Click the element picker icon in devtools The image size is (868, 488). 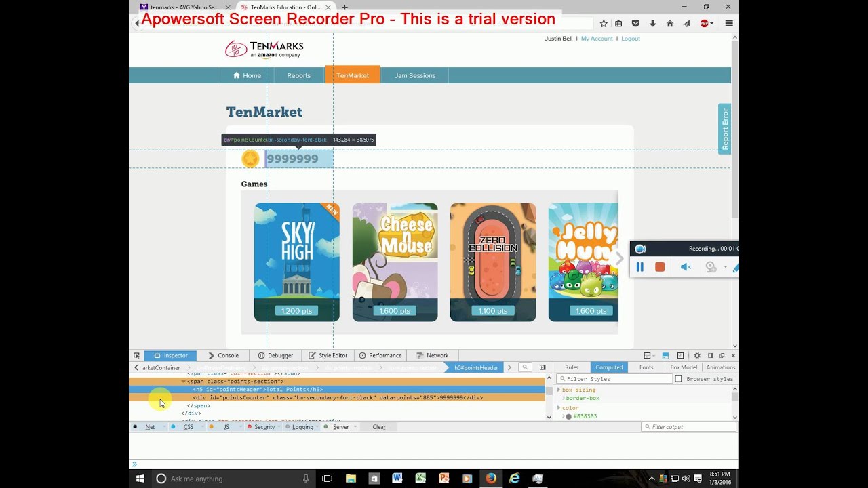pyautogui.click(x=136, y=355)
